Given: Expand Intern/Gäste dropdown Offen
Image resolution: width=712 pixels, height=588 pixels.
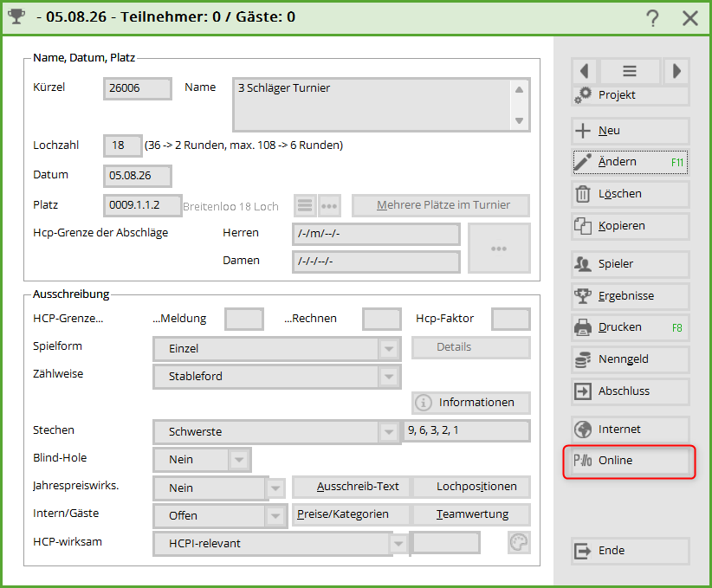Looking at the screenshot, I should 275,516.
